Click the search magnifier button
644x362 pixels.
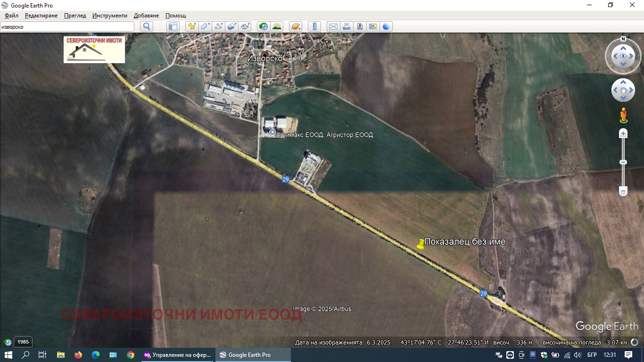147,27
